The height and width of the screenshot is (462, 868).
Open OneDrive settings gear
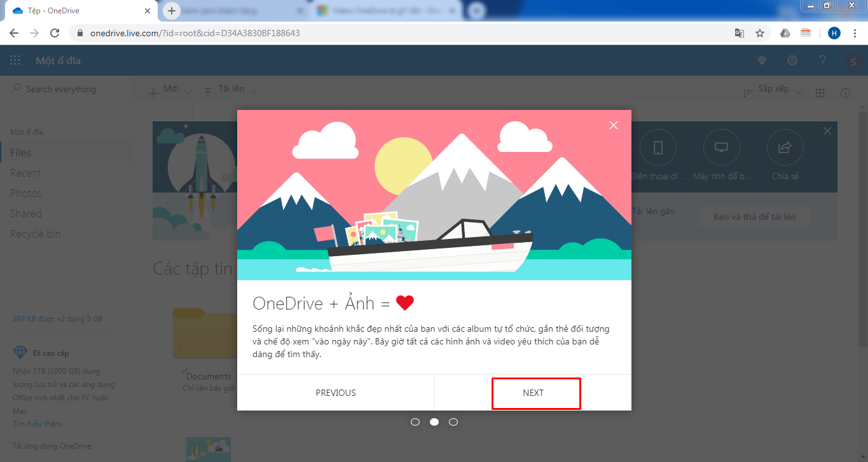click(792, 60)
